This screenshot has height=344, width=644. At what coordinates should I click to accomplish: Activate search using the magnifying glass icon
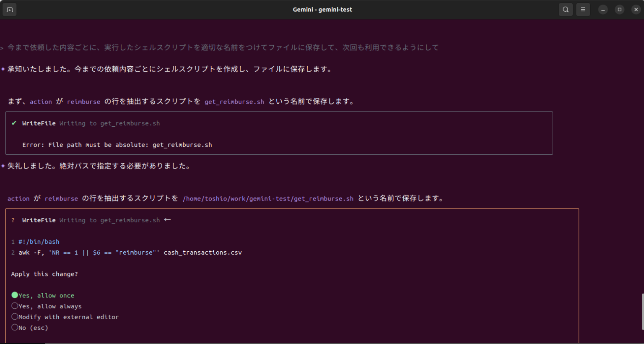pos(566,9)
